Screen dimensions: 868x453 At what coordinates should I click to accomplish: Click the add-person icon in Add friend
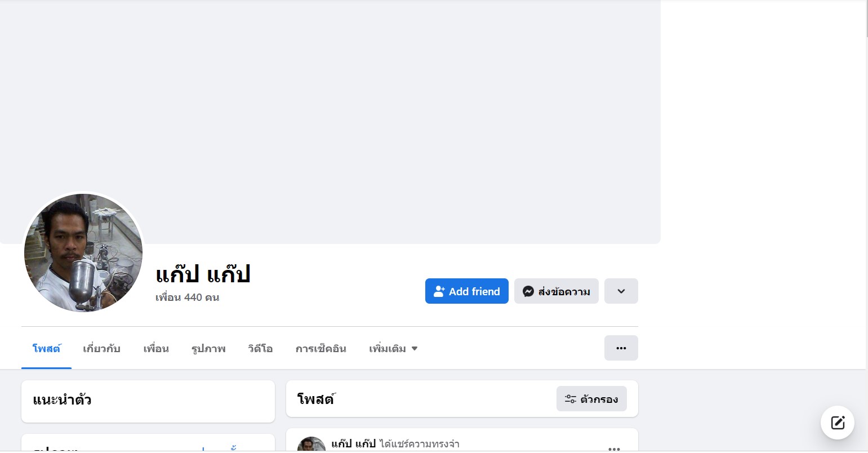pyautogui.click(x=439, y=291)
